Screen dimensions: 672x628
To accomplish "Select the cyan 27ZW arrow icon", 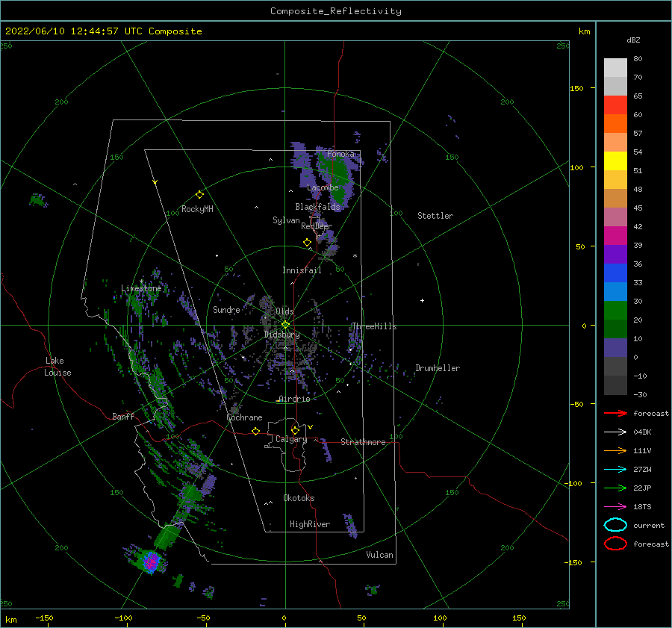I will pyautogui.click(x=615, y=470).
